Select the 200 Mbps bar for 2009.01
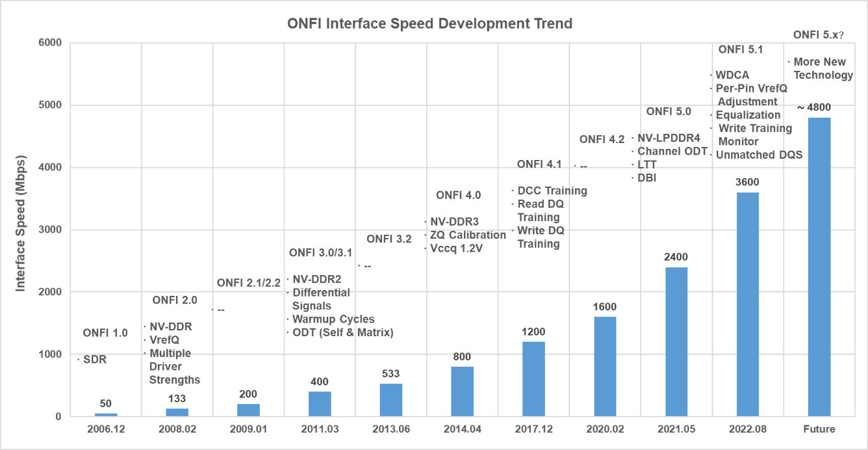868x450 pixels. tap(248, 410)
